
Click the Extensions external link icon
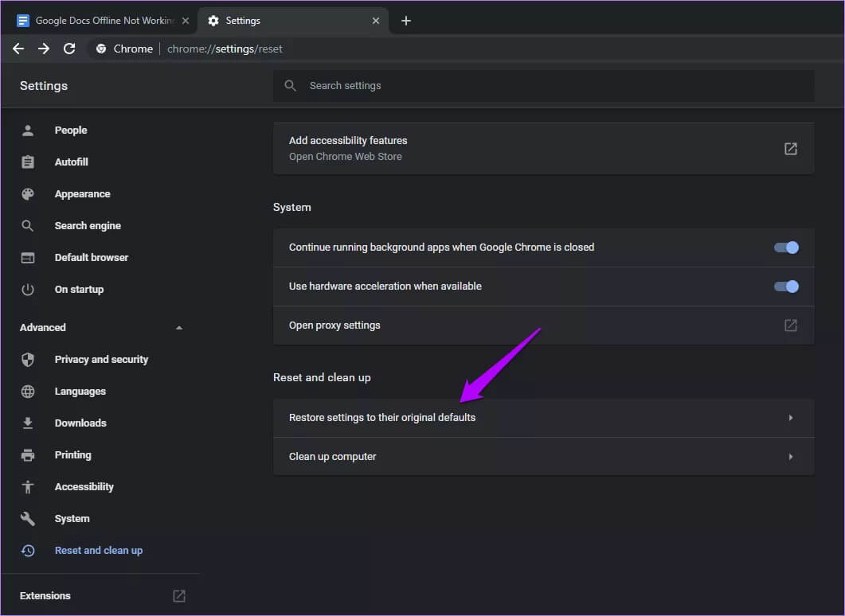[x=179, y=596]
